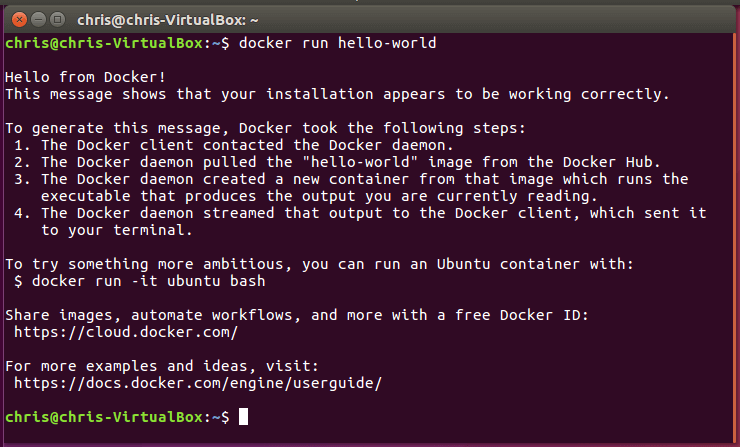Close the terminal window
Image resolution: width=740 pixels, height=447 pixels.
tap(19, 19)
